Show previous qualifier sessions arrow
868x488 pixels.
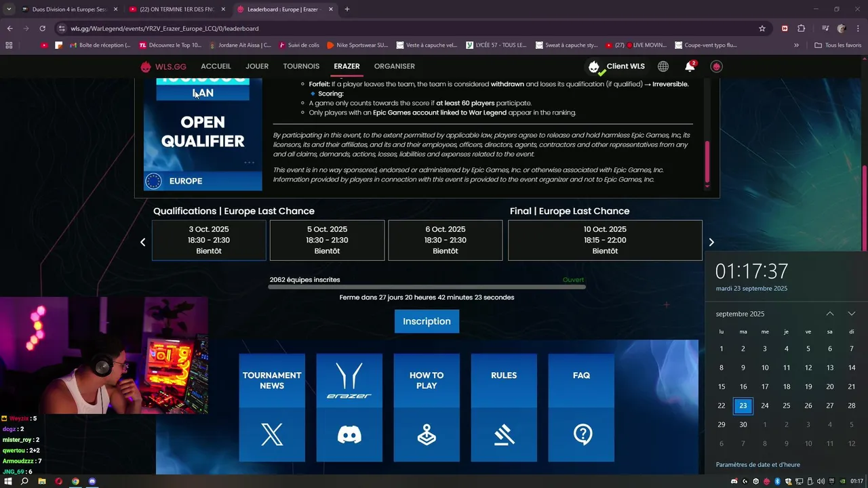(142, 242)
